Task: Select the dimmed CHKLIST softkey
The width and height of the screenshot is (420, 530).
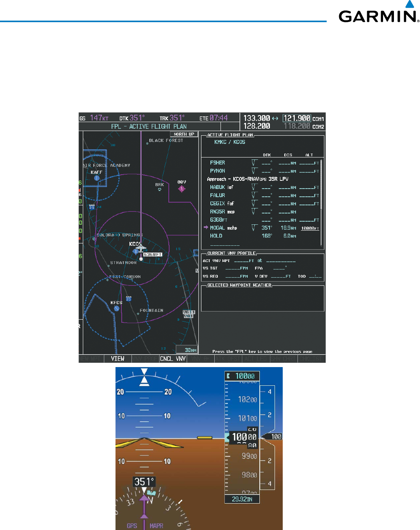Action: pyautogui.click(x=311, y=359)
